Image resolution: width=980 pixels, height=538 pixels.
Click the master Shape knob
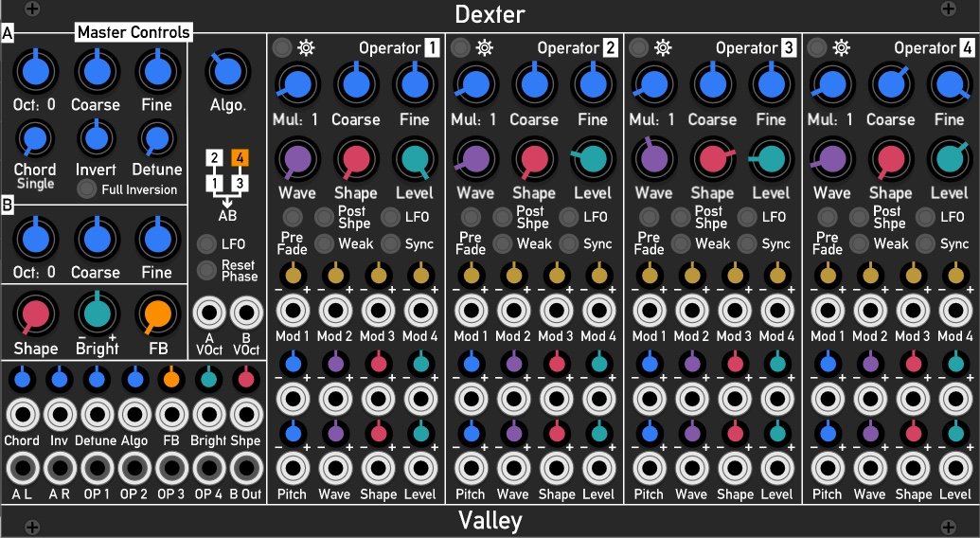pos(36,314)
